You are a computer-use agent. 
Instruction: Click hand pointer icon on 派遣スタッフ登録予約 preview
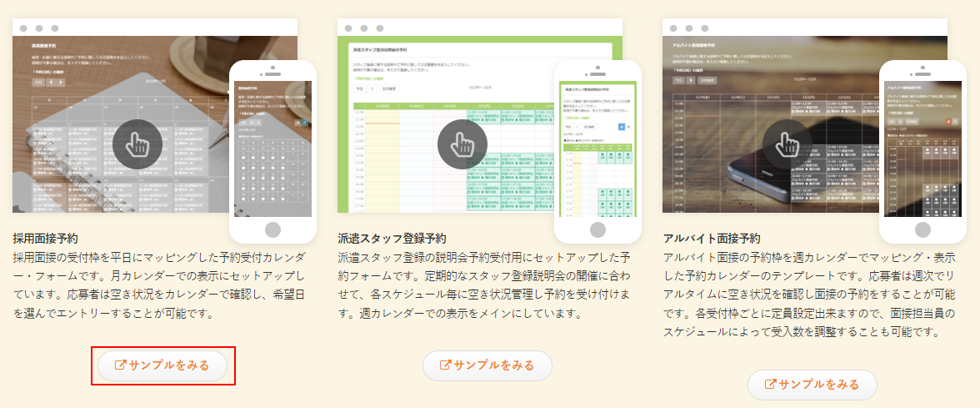pyautogui.click(x=462, y=144)
